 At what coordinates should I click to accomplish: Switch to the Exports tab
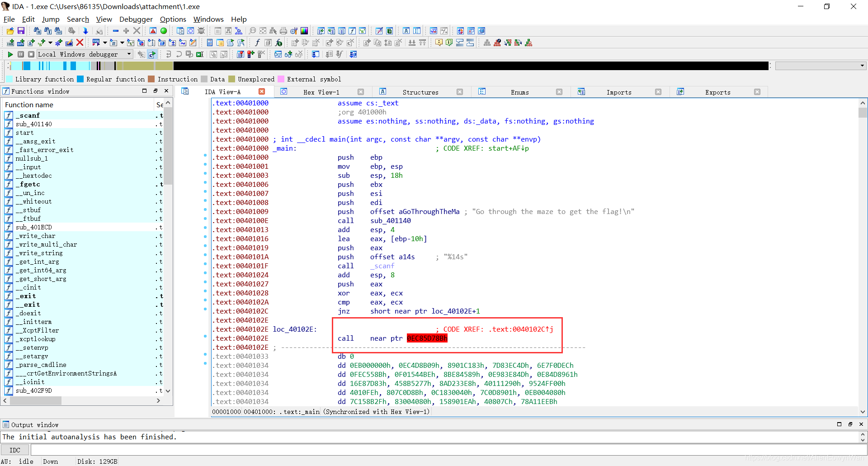718,92
